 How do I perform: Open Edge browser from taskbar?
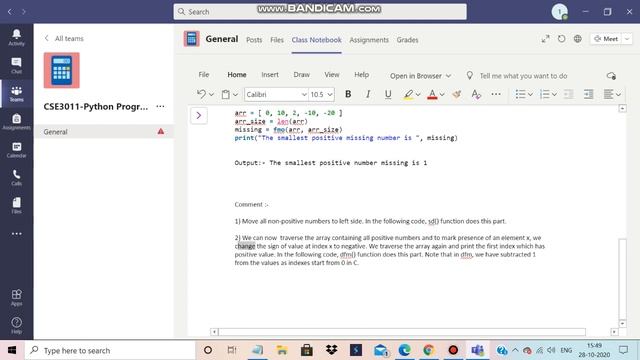pos(404,350)
